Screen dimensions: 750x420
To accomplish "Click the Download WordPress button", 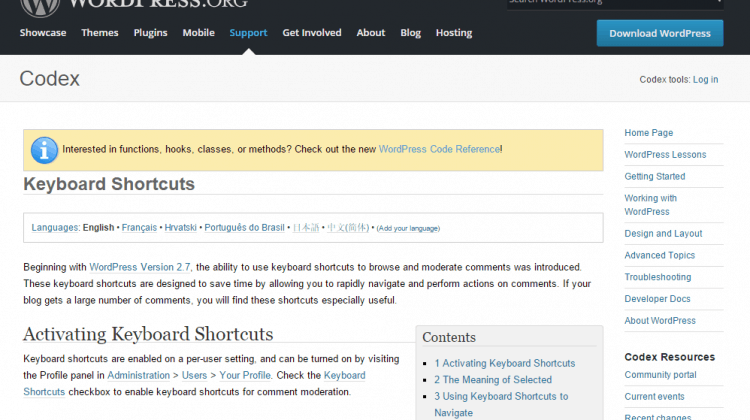I will click(660, 33).
